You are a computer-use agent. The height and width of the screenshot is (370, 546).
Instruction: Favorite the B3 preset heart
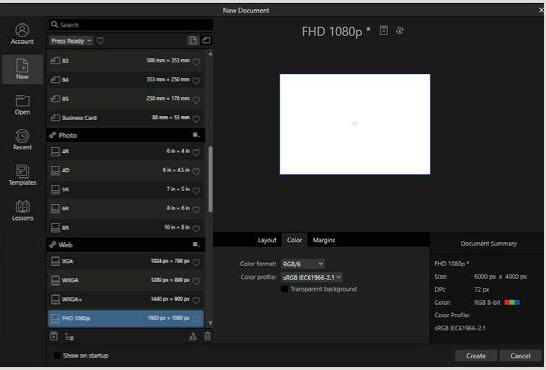pyautogui.click(x=196, y=62)
